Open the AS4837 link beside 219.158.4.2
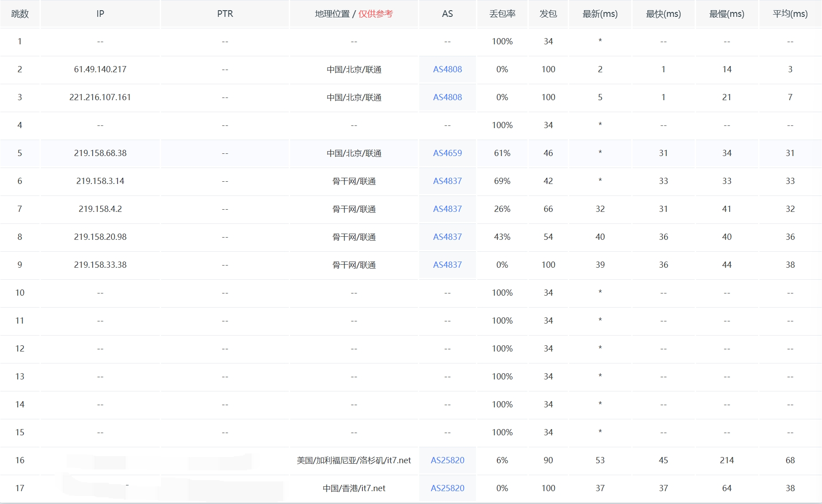Viewport: 822px width, 504px height. 447,209
